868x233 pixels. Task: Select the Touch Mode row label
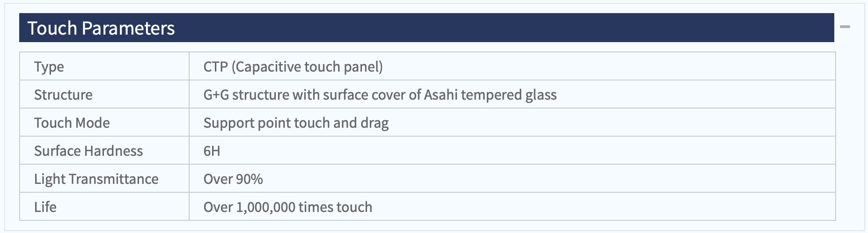click(x=72, y=123)
